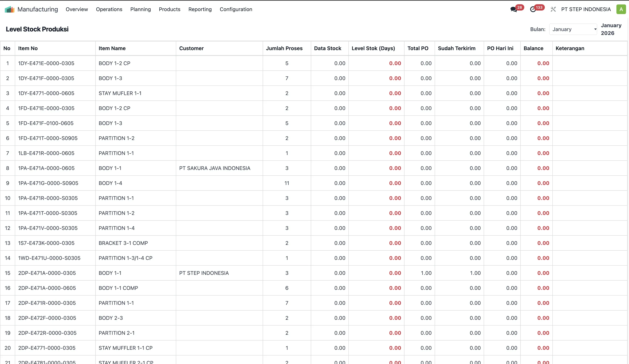Select item 2DP-E471R-0000-0305
This screenshot has height=364, width=629.
(x=47, y=303)
